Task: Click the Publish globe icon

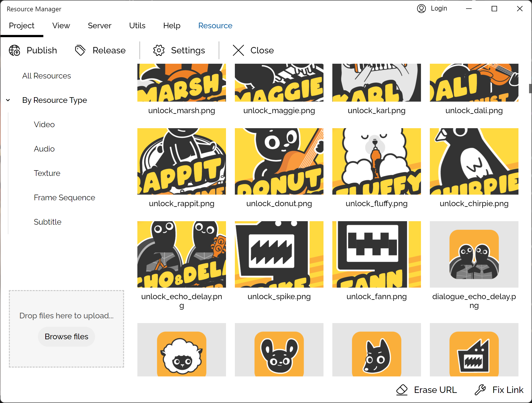Action: click(15, 50)
